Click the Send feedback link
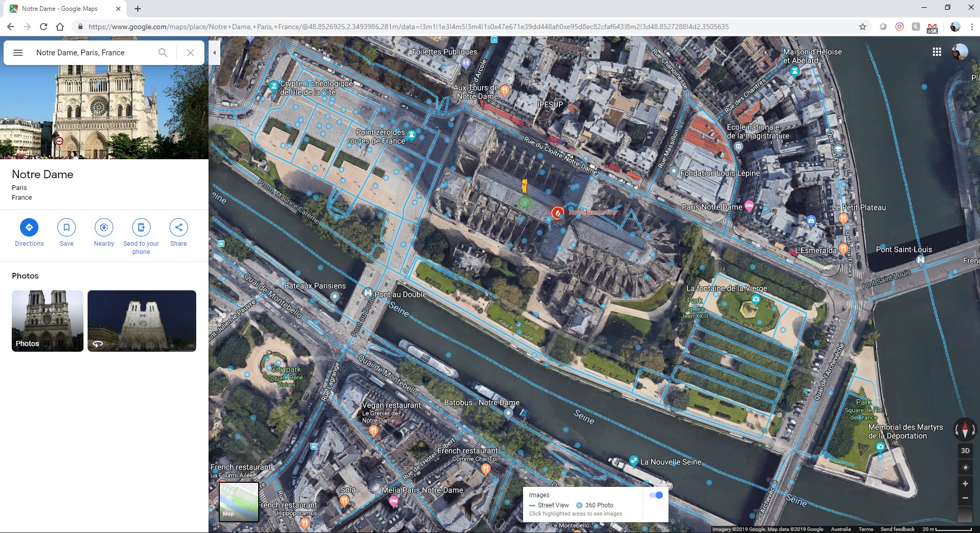This screenshot has width=980, height=533. pyautogui.click(x=897, y=529)
